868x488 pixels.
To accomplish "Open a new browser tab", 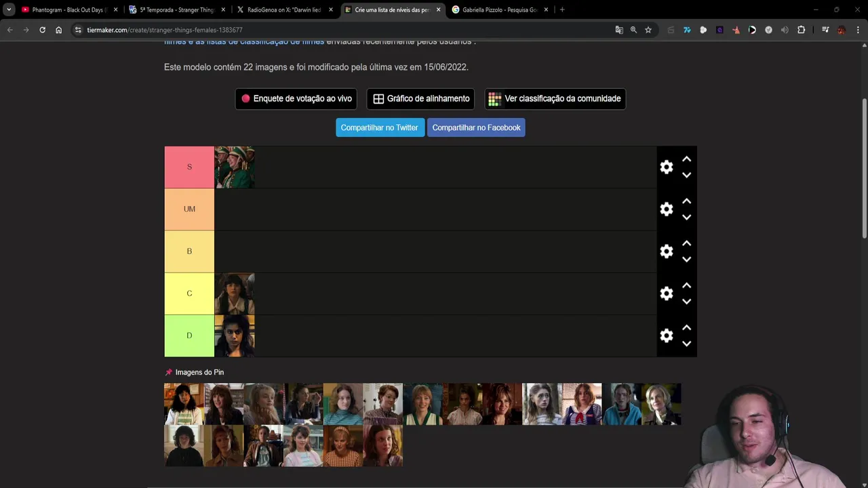I will 562,9.
